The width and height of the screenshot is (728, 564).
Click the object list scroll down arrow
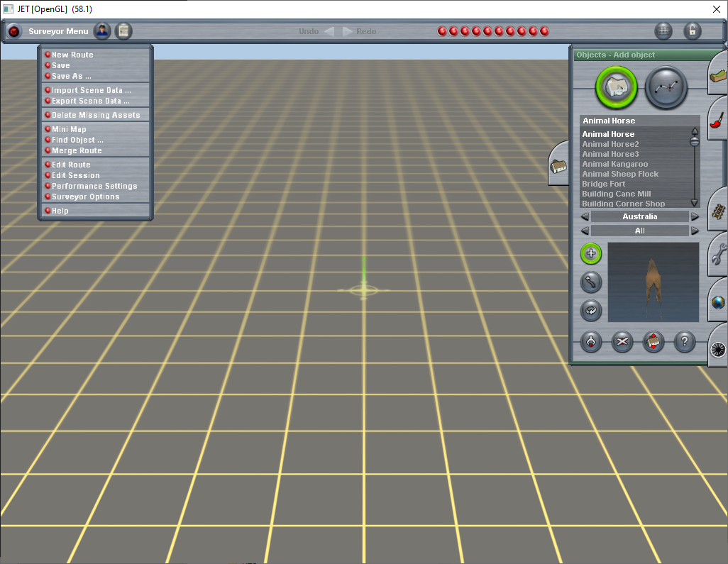click(x=695, y=203)
